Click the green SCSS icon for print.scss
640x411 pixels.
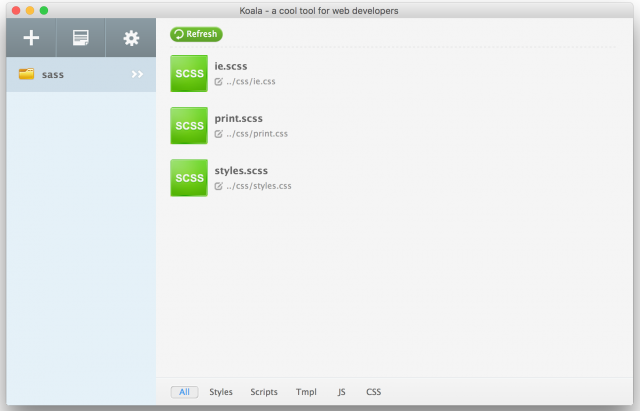pos(189,125)
